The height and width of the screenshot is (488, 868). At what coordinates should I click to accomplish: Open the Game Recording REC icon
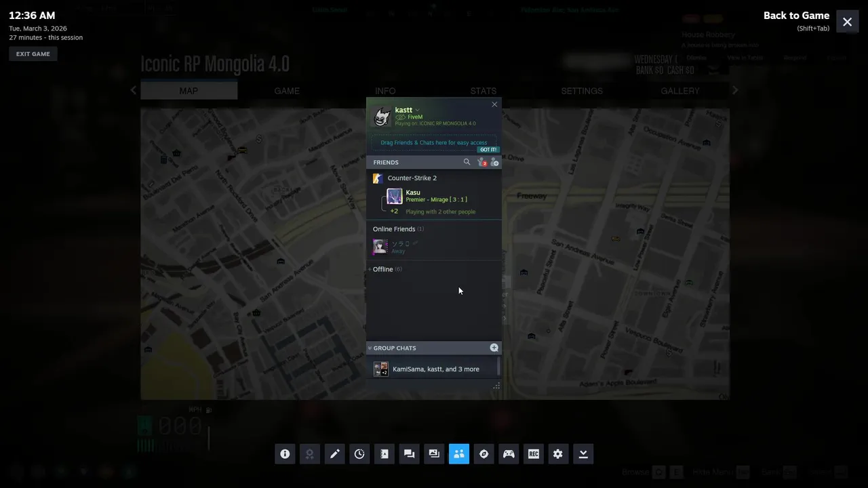tap(534, 454)
